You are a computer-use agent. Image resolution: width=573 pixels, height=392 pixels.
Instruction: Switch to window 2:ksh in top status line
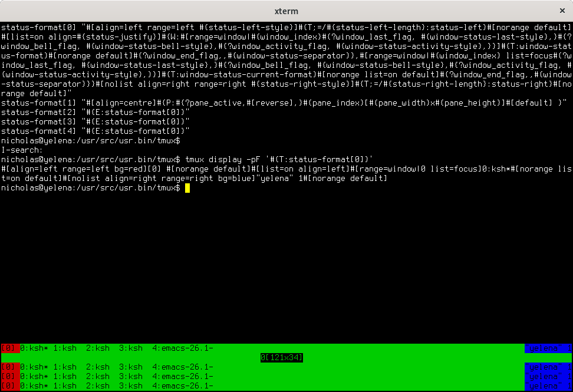(x=98, y=348)
